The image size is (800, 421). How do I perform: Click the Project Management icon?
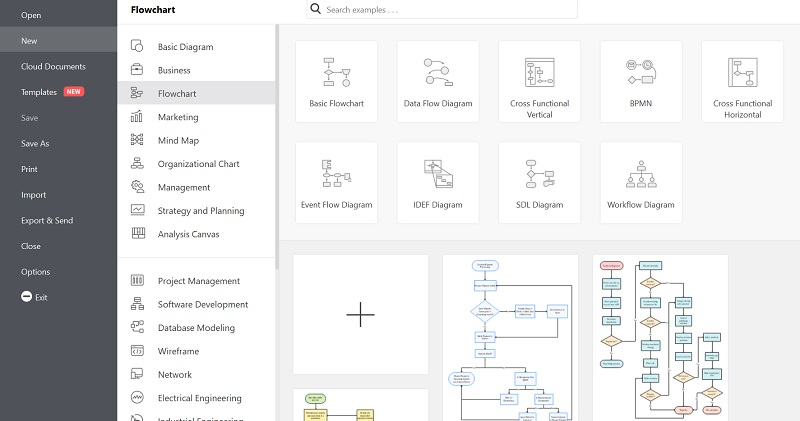137,280
